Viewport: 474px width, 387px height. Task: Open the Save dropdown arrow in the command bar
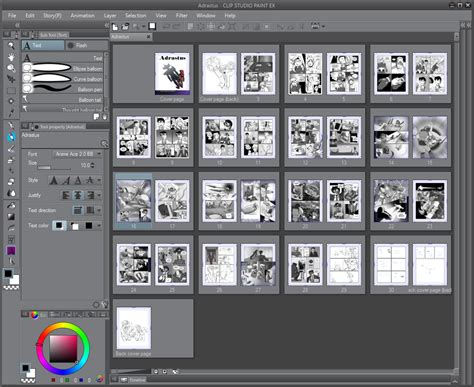point(144,27)
